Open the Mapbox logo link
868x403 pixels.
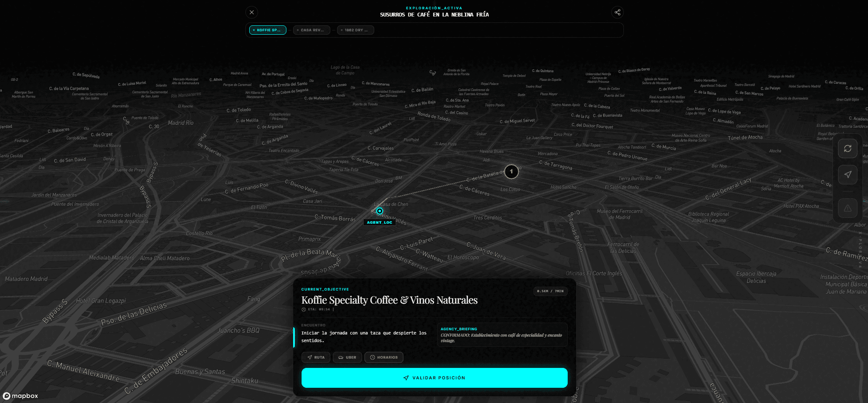click(20, 396)
